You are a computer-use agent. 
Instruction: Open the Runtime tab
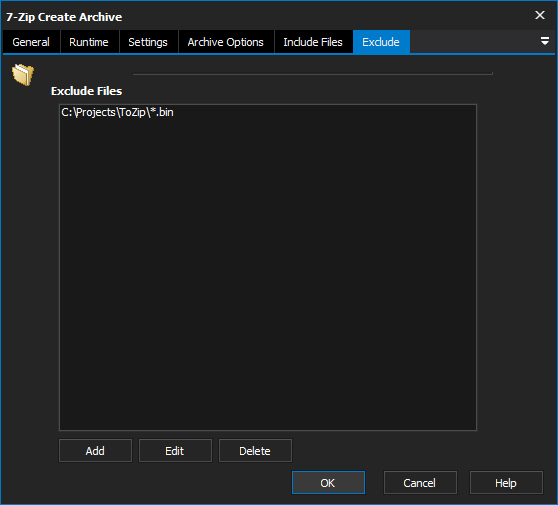tap(89, 42)
